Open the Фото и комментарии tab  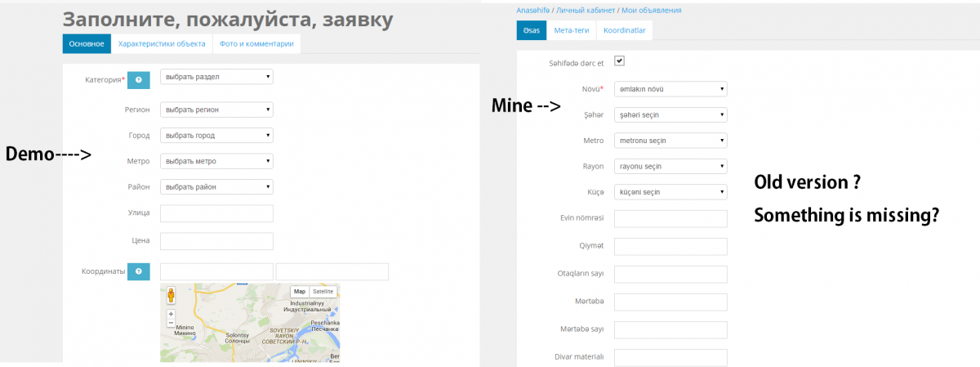point(256,44)
